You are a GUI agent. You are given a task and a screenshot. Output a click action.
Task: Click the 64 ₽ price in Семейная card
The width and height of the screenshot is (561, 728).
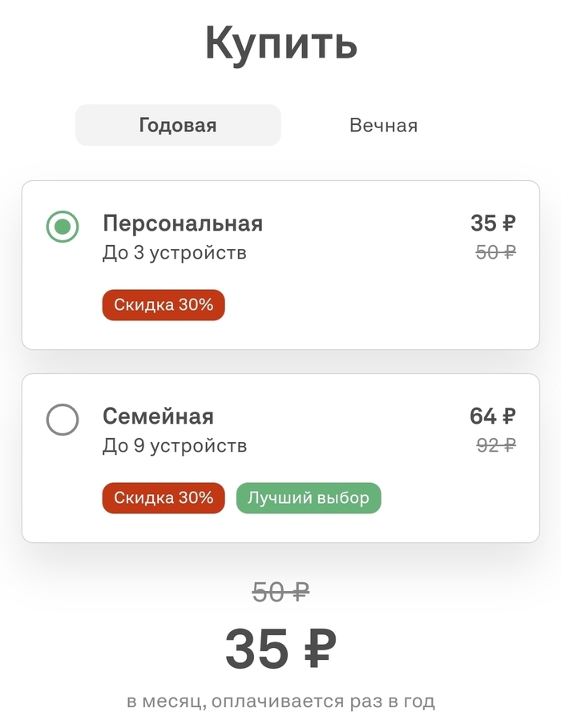tap(492, 416)
